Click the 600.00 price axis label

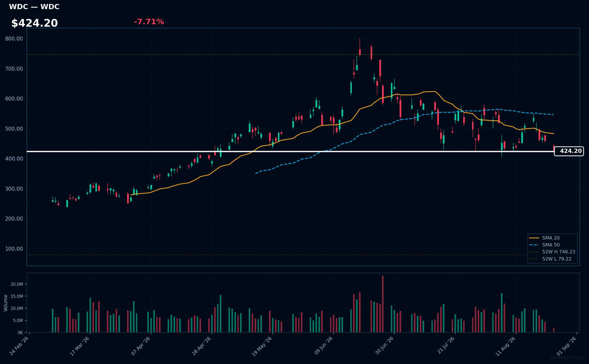[x=14, y=99]
